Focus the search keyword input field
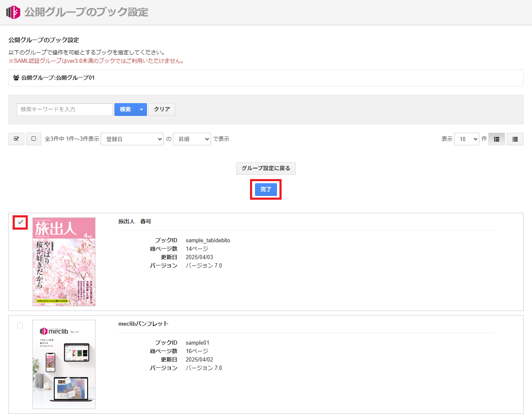Image resolution: width=532 pixels, height=415 pixels. 65,110
